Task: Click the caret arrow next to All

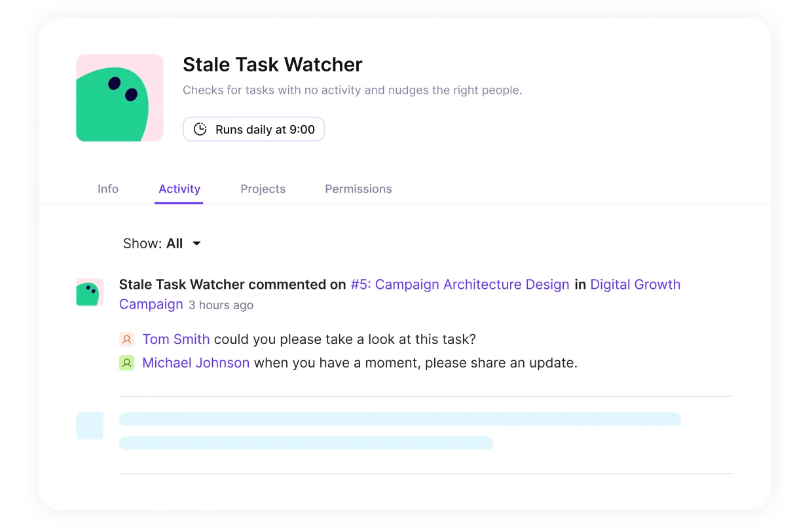Action: 196,244
